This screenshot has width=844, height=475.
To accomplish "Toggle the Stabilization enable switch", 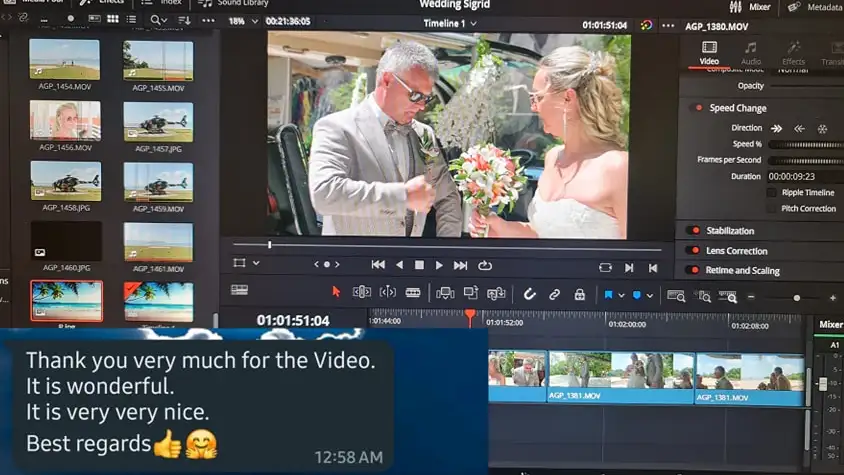I will [x=694, y=230].
